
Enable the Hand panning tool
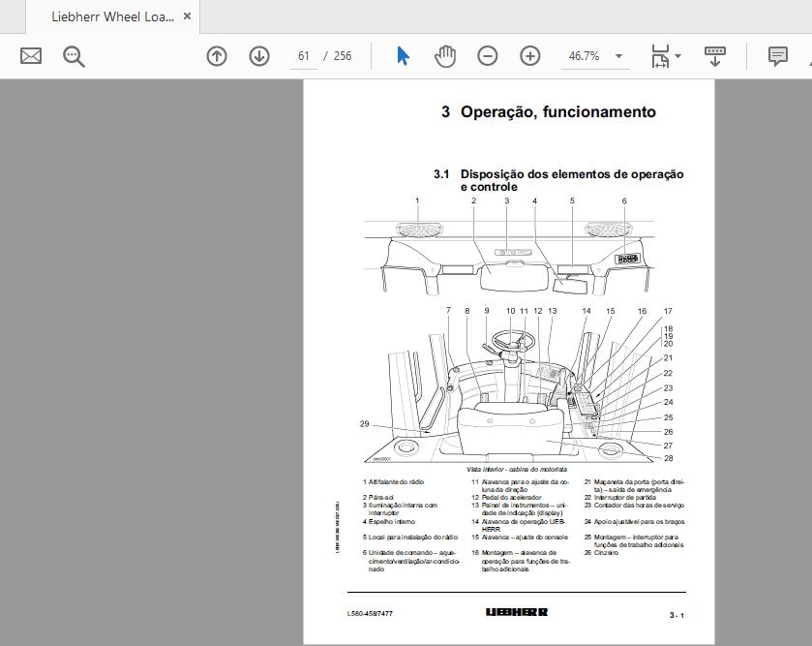(443, 55)
